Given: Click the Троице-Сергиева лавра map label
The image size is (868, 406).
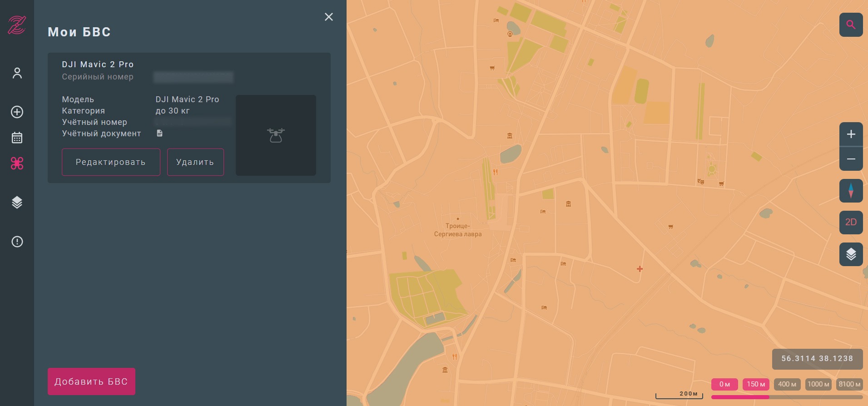Looking at the screenshot, I should pos(458,230).
